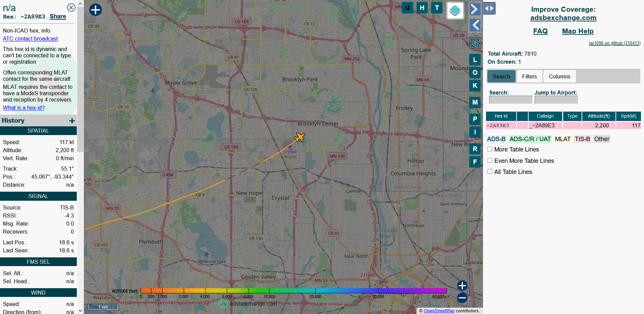Click the left arrow sidebar button
Screen dimensions: 644x314
pos(475,25)
